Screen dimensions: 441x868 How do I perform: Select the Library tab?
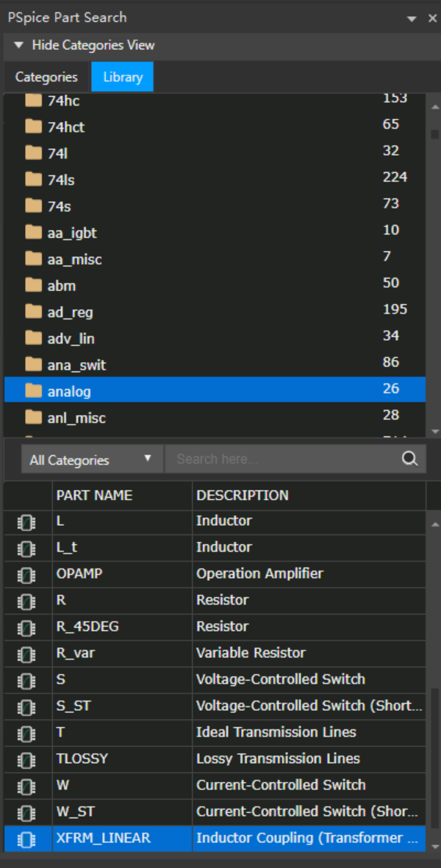click(x=123, y=77)
